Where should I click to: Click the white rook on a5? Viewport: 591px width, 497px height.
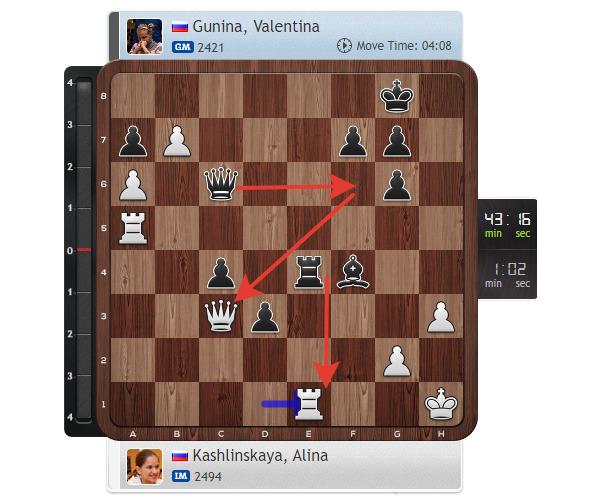coord(133,228)
